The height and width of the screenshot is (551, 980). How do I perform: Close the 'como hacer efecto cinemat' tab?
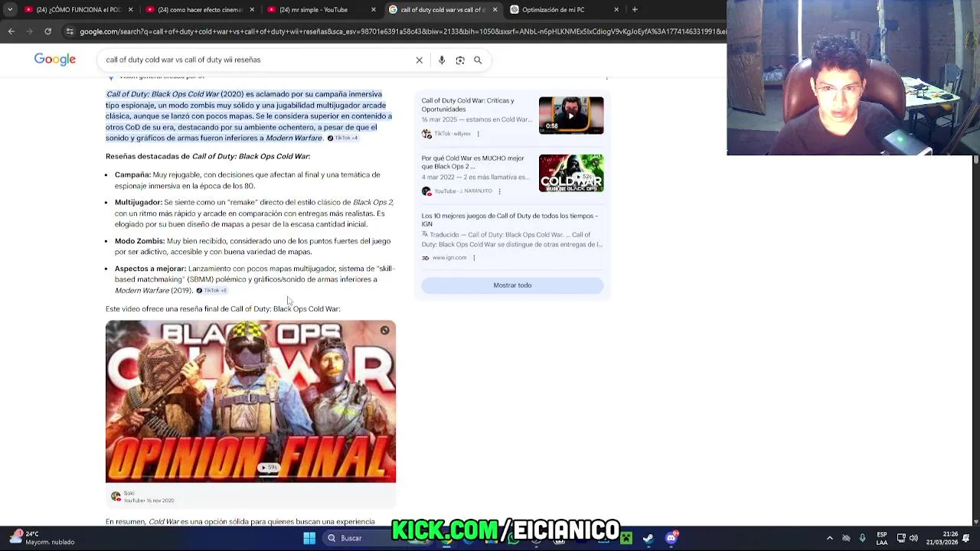[252, 9]
